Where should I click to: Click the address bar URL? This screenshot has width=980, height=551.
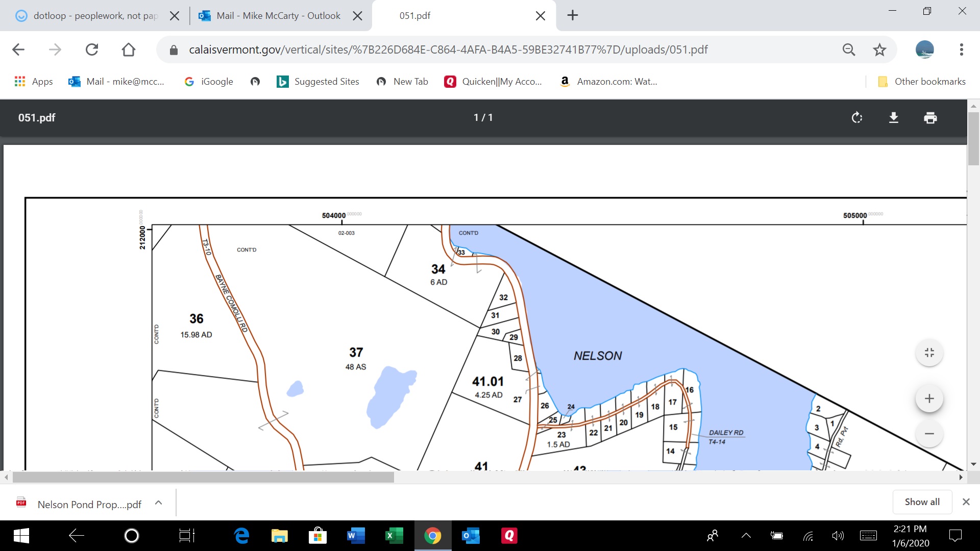coord(448,49)
